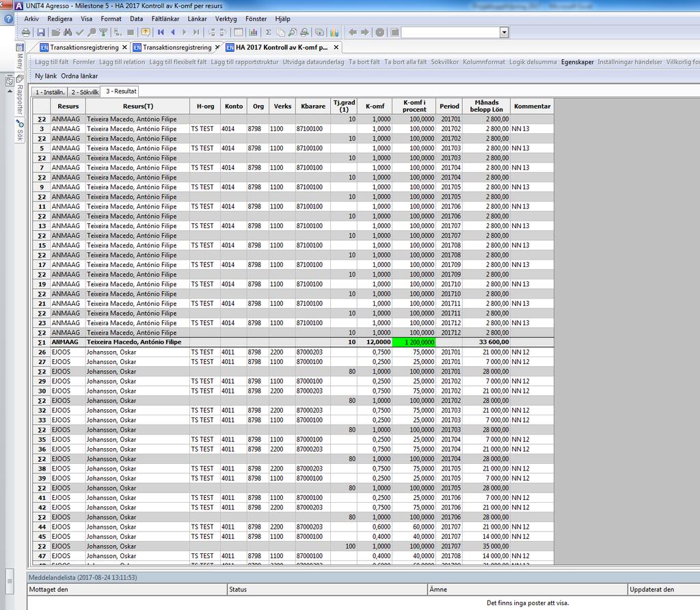Go to the first record

(161, 32)
